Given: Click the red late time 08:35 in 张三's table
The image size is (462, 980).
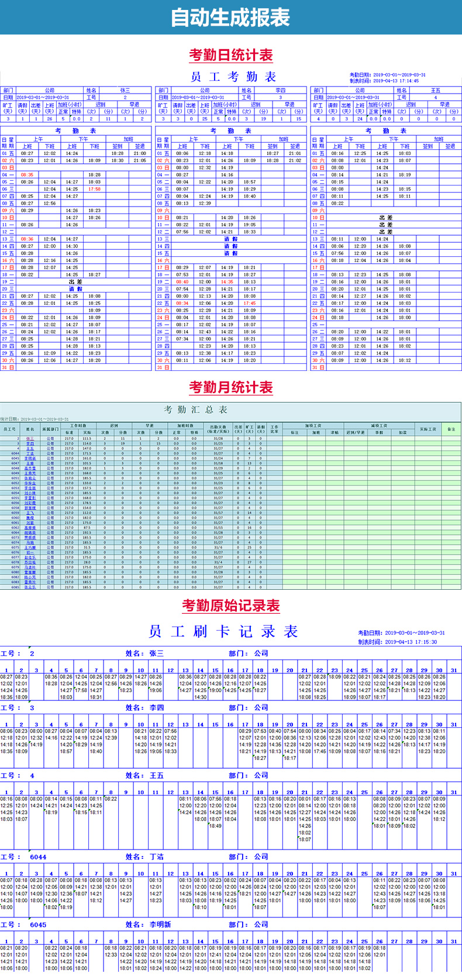Looking at the screenshot, I should pyautogui.click(x=27, y=174).
